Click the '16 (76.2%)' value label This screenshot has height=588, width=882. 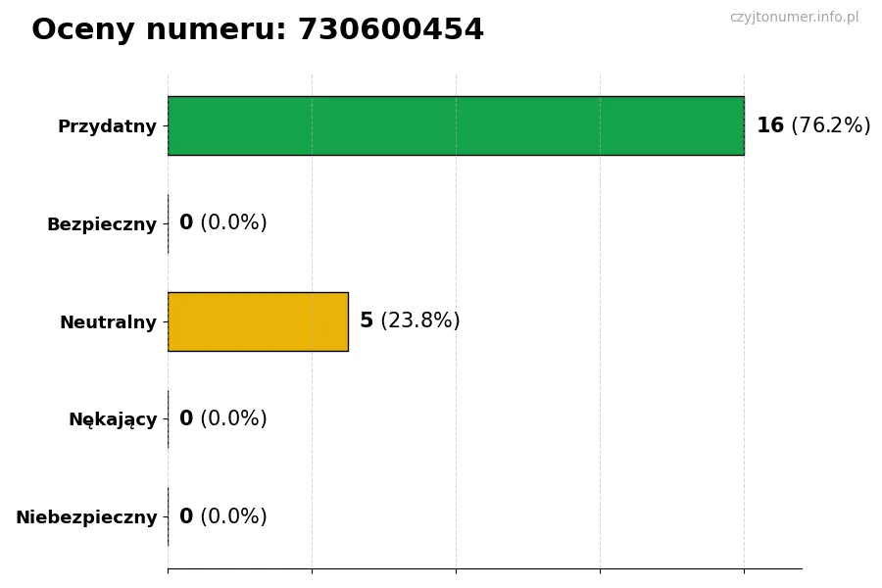point(812,125)
